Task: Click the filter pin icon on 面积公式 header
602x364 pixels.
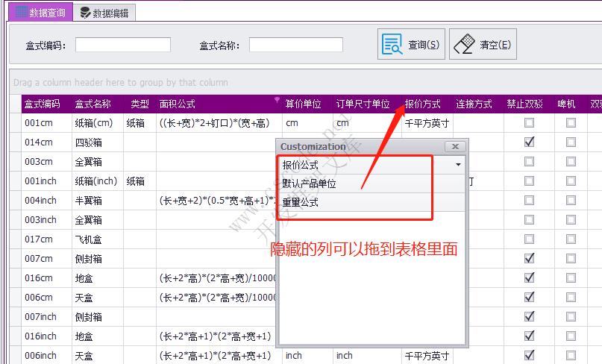Action: click(277, 101)
